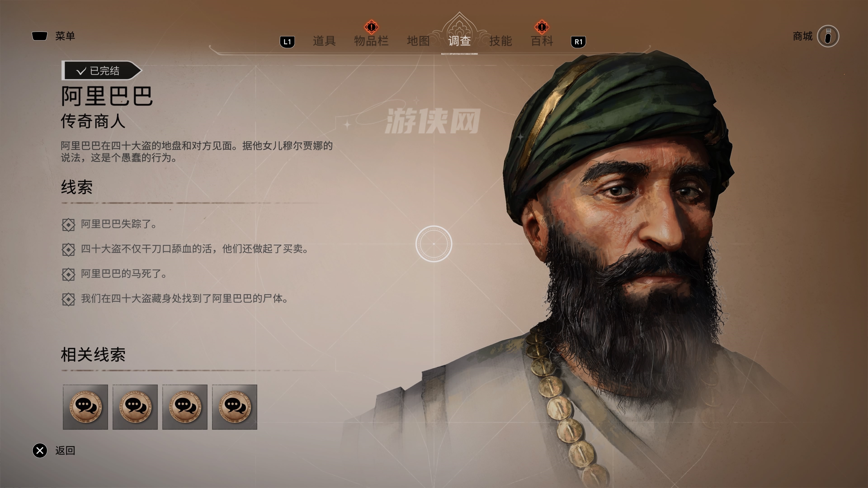
Task: Click the fourth related clue dialogue icon
Action: (x=235, y=407)
